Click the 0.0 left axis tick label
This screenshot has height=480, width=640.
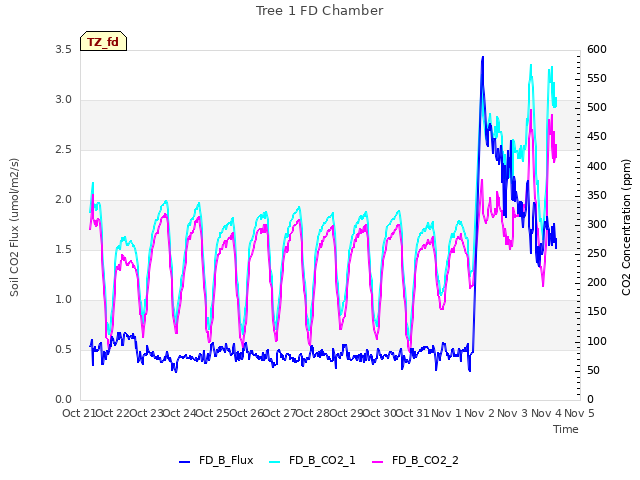[x=64, y=399]
